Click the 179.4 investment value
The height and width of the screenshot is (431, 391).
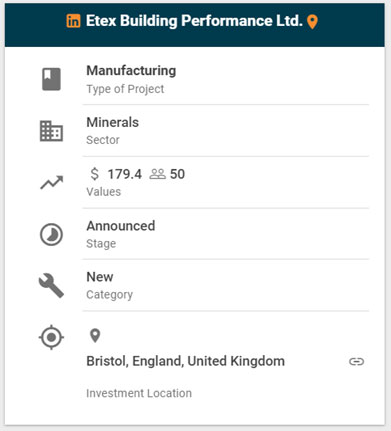click(125, 174)
